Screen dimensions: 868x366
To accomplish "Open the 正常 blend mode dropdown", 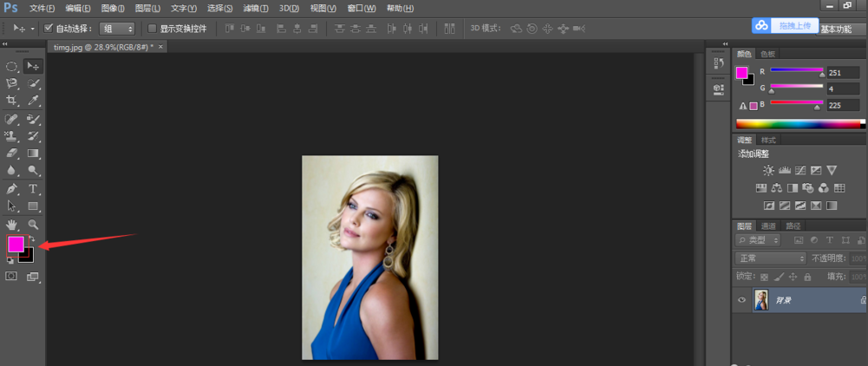I will point(771,258).
